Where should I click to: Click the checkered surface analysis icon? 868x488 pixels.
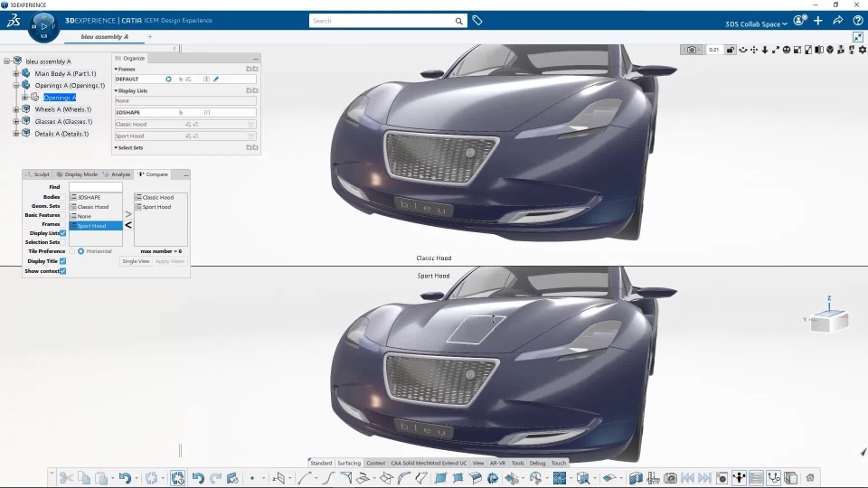tap(560, 477)
